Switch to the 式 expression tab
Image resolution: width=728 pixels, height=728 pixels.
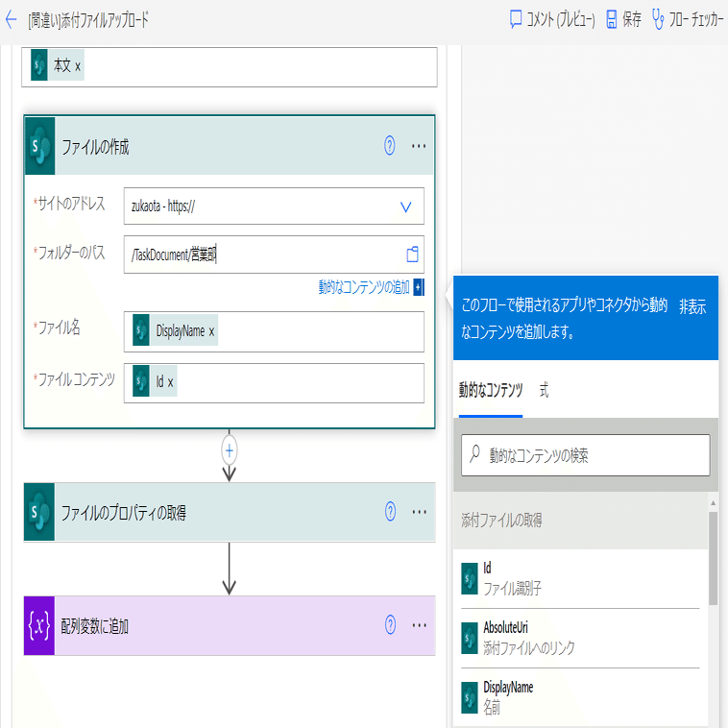545,390
